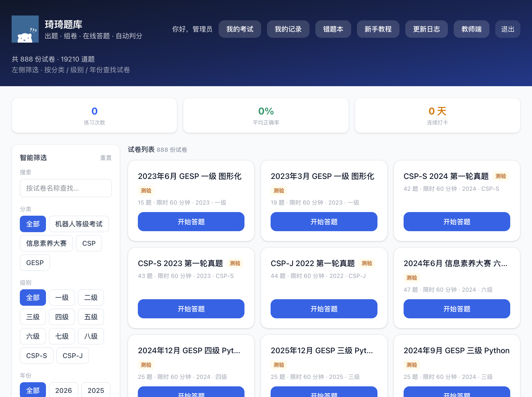Start answering 2023年3月 GESP 一级 图形化
The width and height of the screenshot is (532, 397).
324,222
